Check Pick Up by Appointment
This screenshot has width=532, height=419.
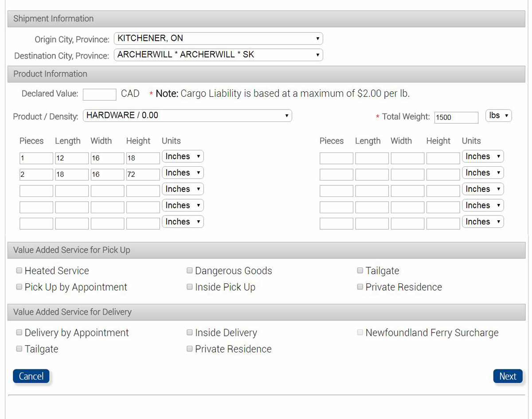19,287
